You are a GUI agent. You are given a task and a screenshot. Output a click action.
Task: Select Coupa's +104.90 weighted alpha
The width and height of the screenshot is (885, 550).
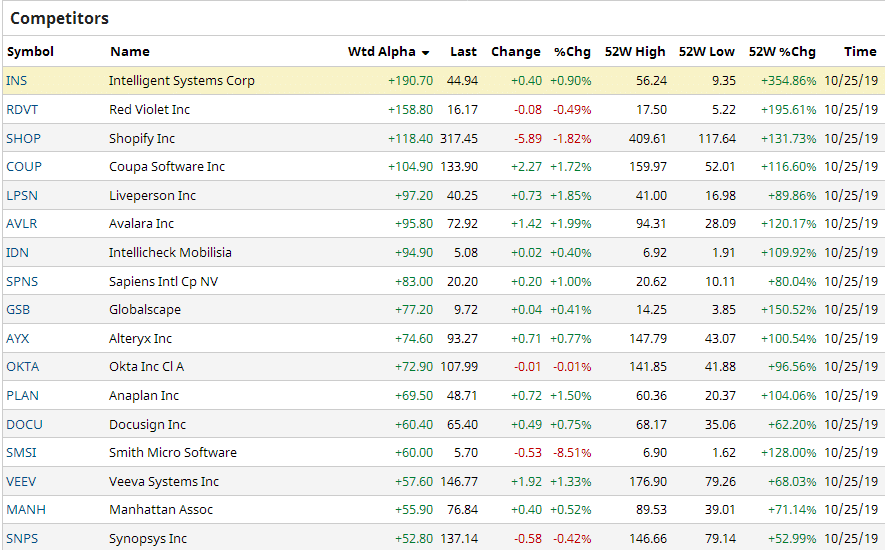pos(410,167)
